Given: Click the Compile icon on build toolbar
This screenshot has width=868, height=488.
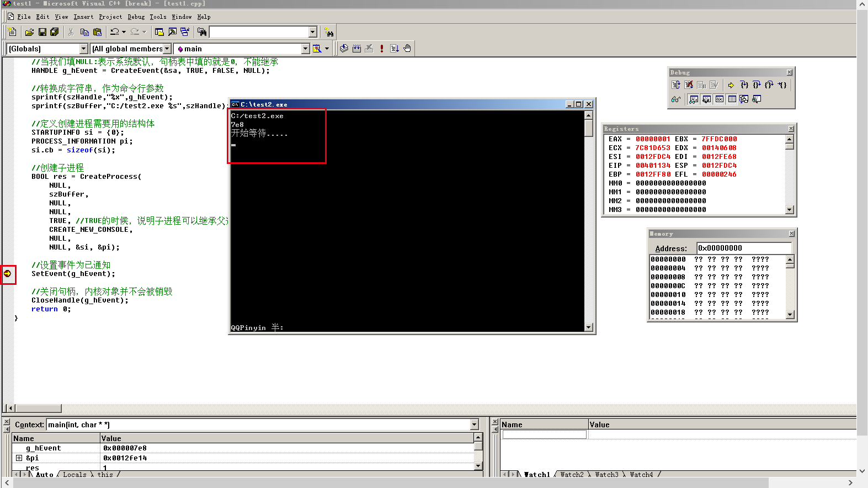Looking at the screenshot, I should (x=344, y=49).
